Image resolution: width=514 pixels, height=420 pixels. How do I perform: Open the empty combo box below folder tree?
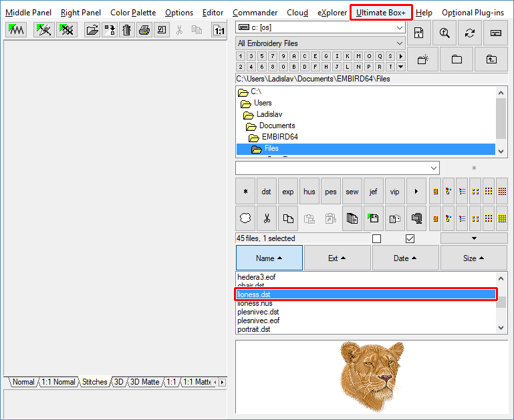click(434, 168)
